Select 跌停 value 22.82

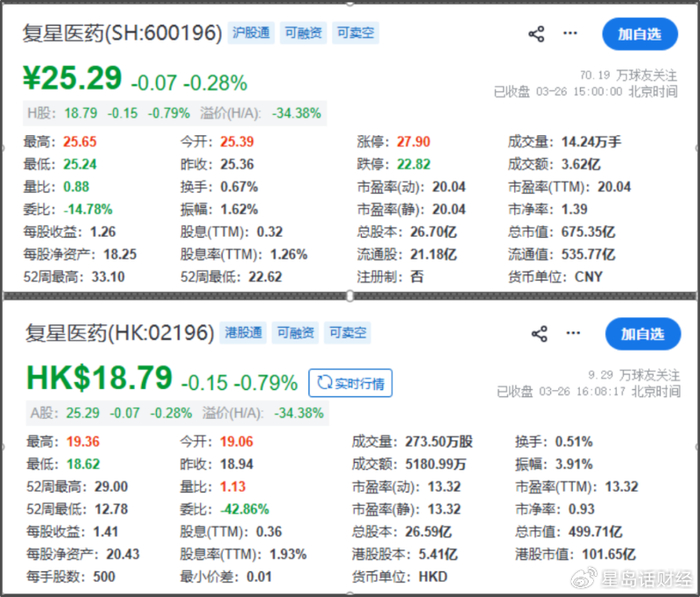tap(413, 164)
